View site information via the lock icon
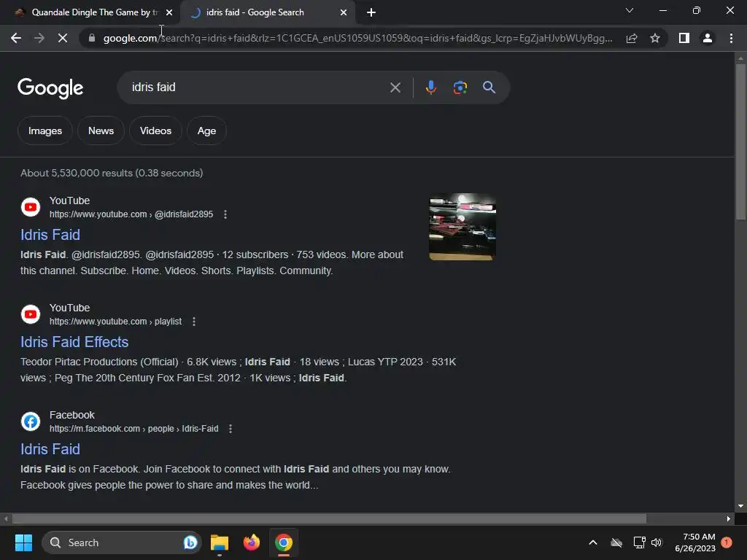 coord(92,38)
